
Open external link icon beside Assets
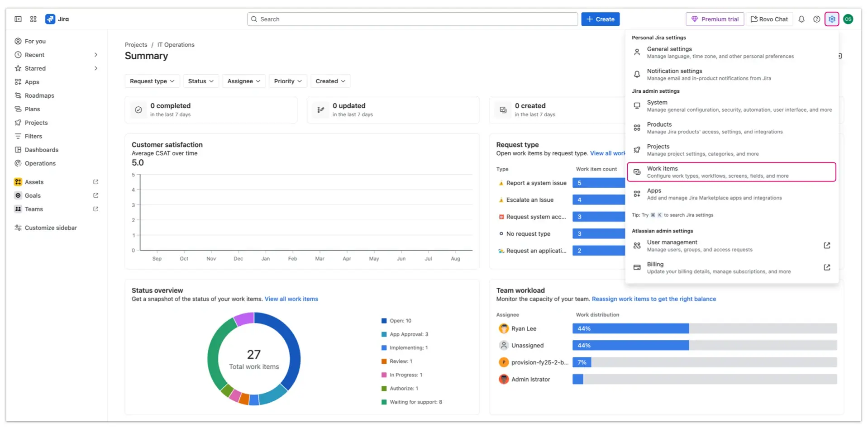[95, 182]
